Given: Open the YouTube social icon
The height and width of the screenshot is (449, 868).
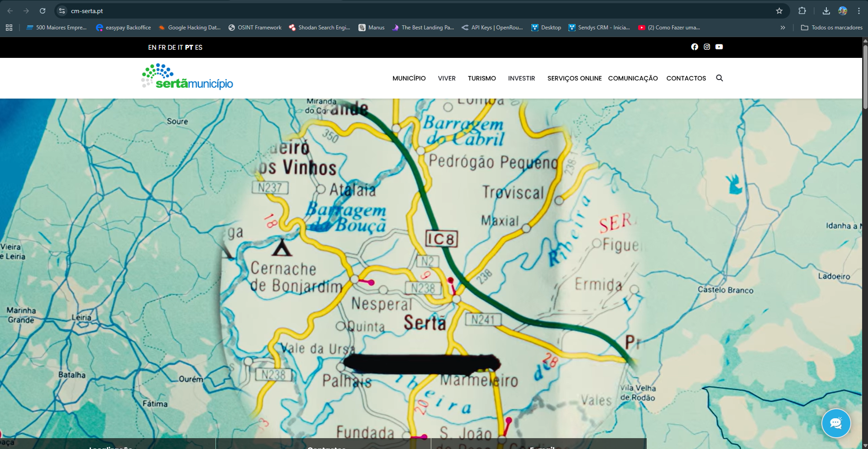Looking at the screenshot, I should click(719, 47).
